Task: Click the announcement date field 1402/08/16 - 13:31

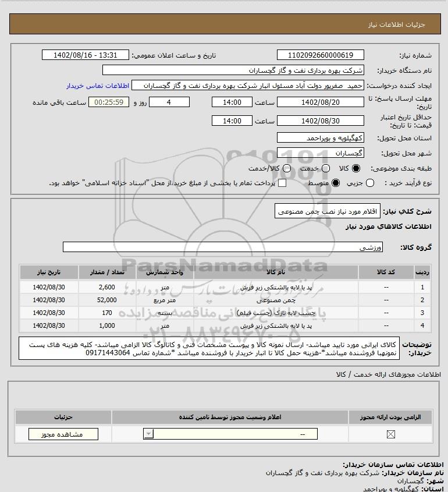Action: click(x=86, y=55)
